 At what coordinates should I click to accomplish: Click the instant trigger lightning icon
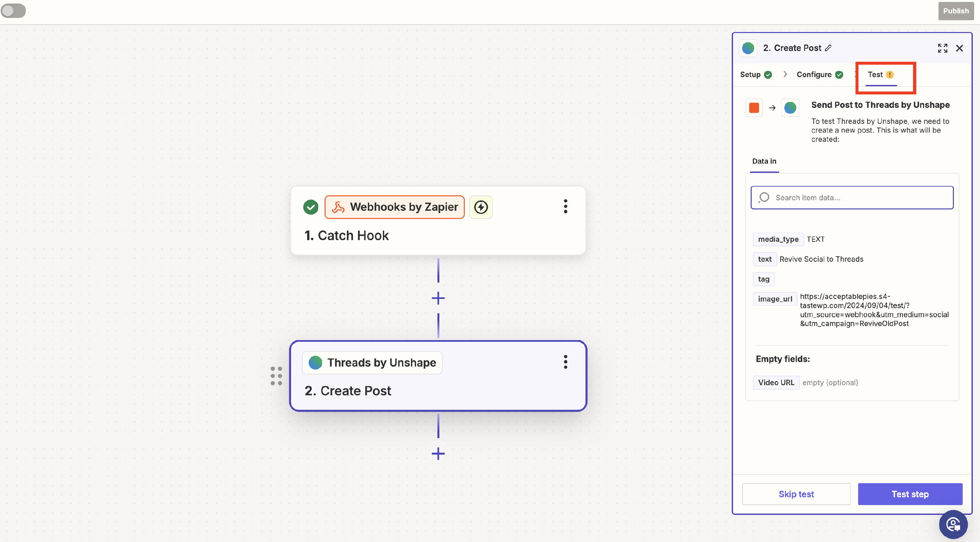[x=481, y=207]
